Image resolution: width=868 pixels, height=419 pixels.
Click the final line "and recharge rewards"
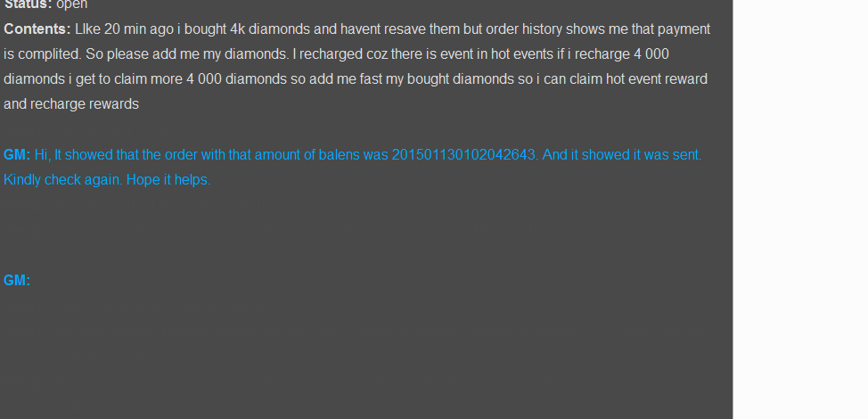click(71, 104)
